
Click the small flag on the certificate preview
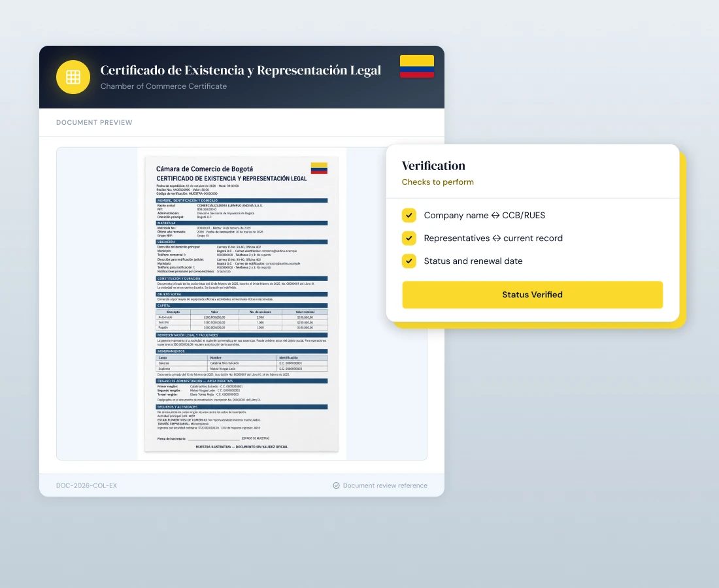pyautogui.click(x=319, y=168)
